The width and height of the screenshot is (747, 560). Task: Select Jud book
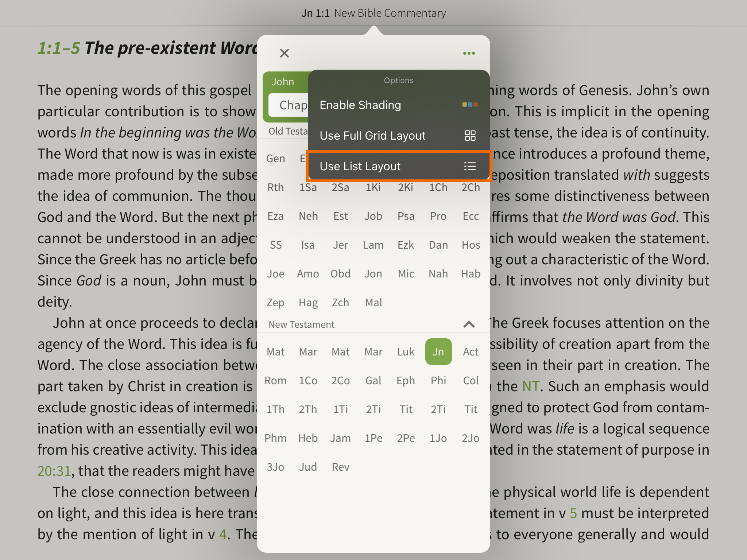308,467
